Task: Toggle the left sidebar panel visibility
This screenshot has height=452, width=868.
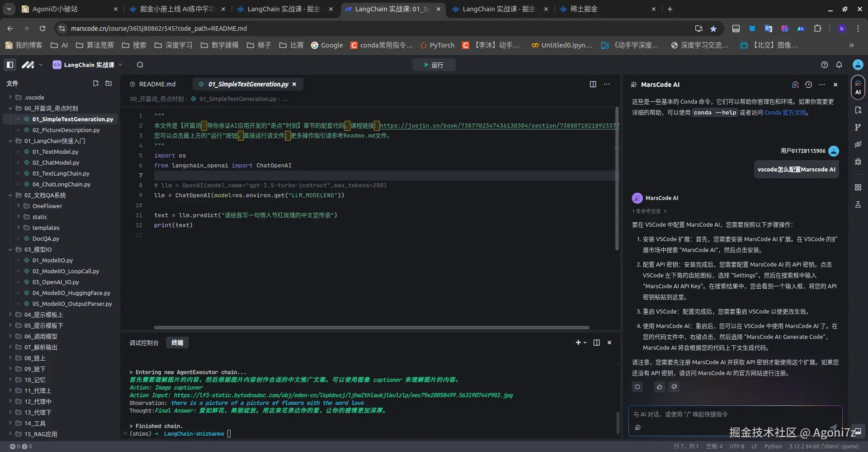Action: (x=9, y=65)
